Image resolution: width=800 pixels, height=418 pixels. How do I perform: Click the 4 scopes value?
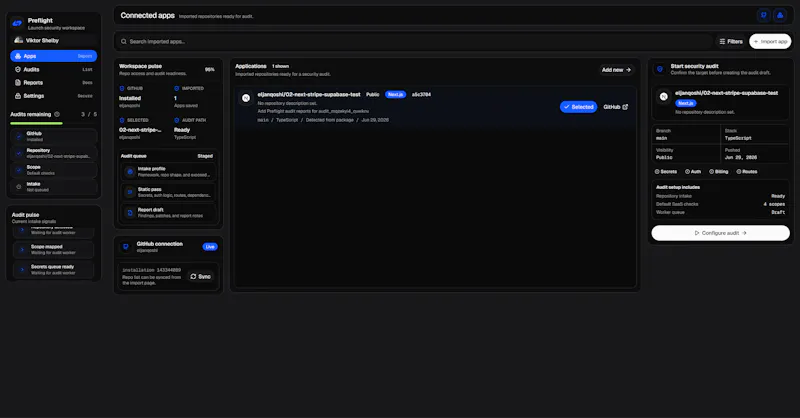pyautogui.click(x=774, y=204)
